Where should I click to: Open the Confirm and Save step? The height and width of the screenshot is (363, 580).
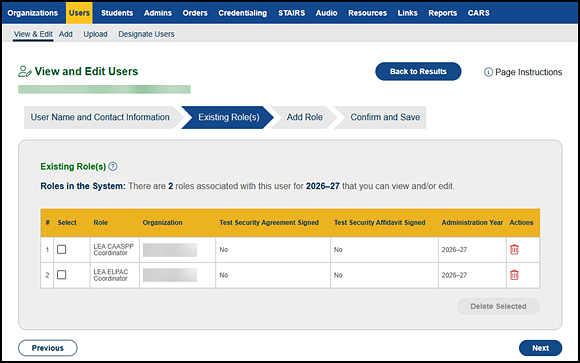[x=385, y=117]
